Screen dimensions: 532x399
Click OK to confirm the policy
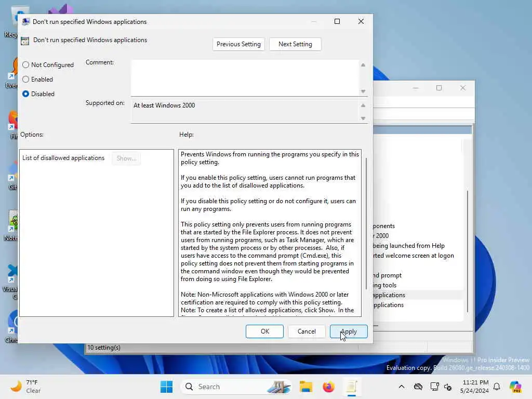[x=264, y=331]
